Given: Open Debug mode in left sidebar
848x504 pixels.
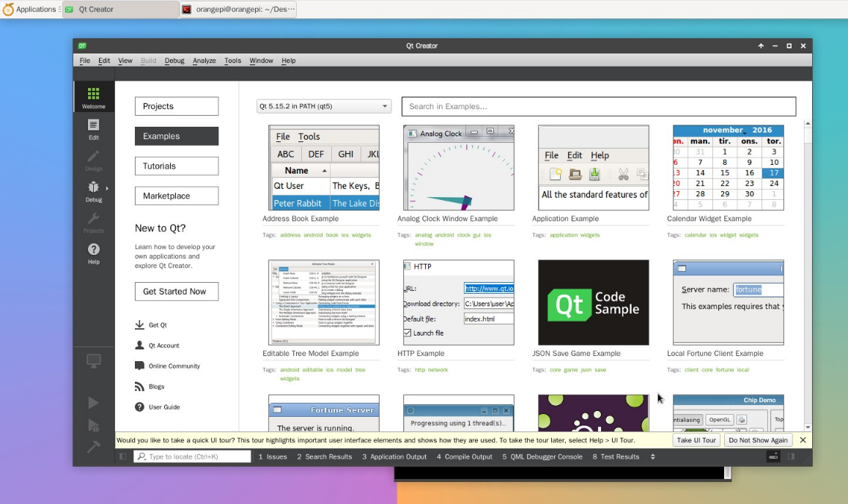Looking at the screenshot, I should tap(94, 191).
